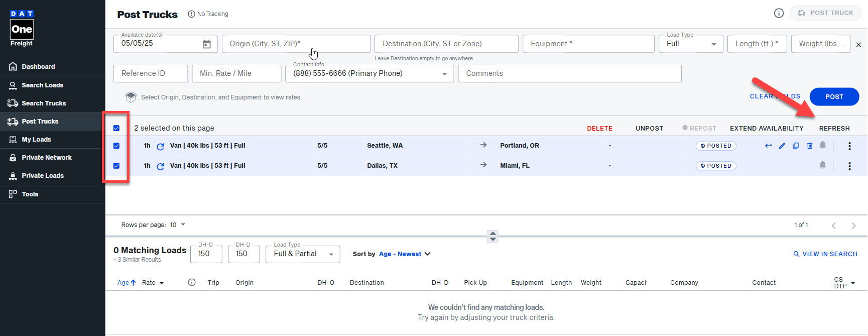Uncheck the Dallas, TX row checkbox

[116, 166]
